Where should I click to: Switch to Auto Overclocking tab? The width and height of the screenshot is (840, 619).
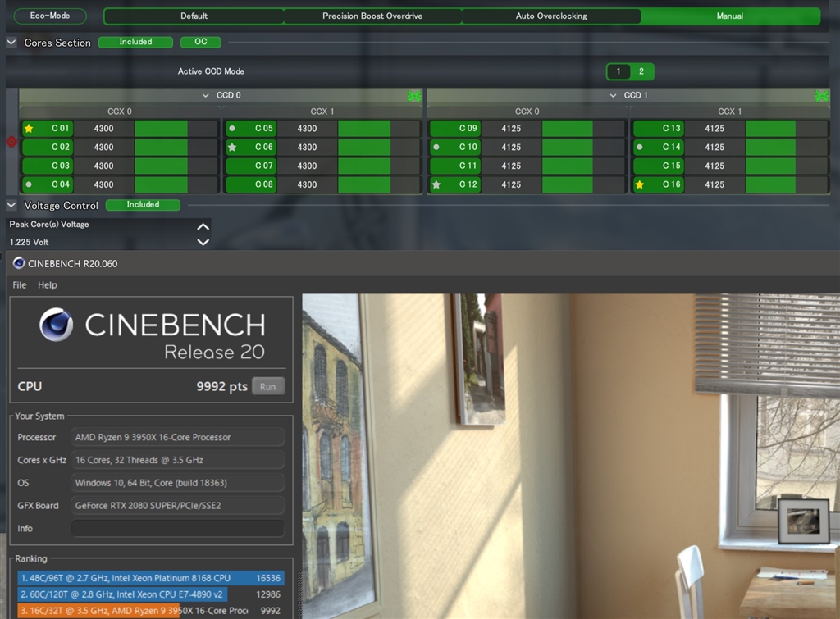coord(551,16)
